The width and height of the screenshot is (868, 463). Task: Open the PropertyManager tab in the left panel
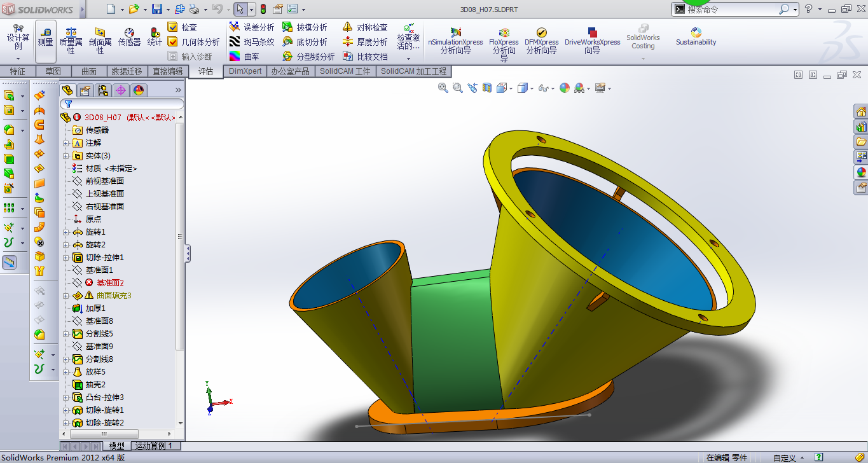coord(85,90)
